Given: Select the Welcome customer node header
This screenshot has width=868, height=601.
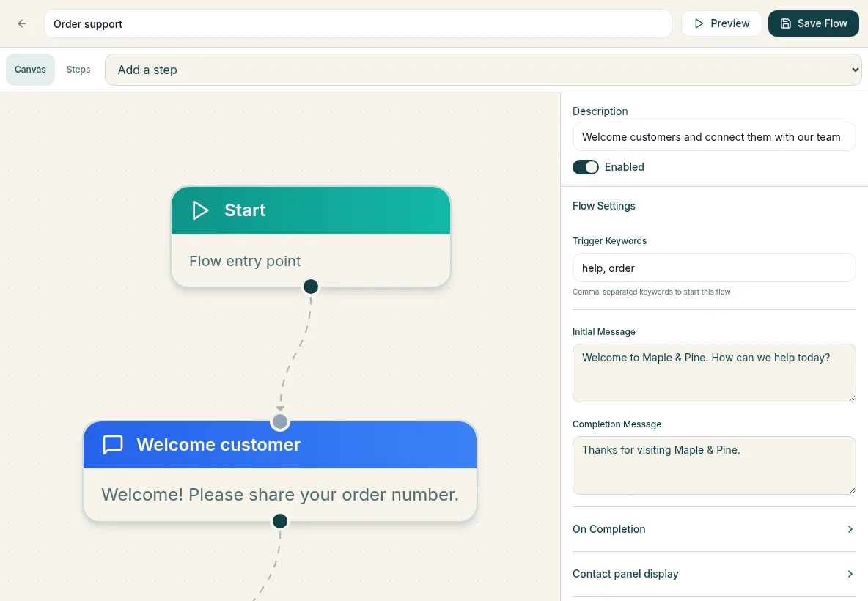Looking at the screenshot, I should [280, 444].
